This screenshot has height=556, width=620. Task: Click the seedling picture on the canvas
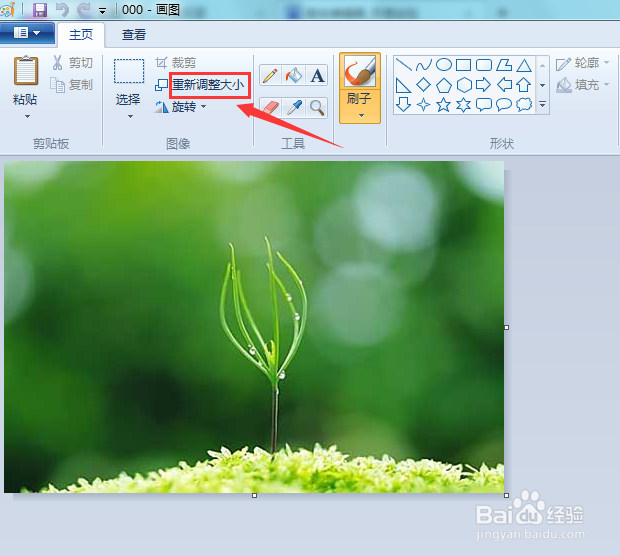point(254,327)
